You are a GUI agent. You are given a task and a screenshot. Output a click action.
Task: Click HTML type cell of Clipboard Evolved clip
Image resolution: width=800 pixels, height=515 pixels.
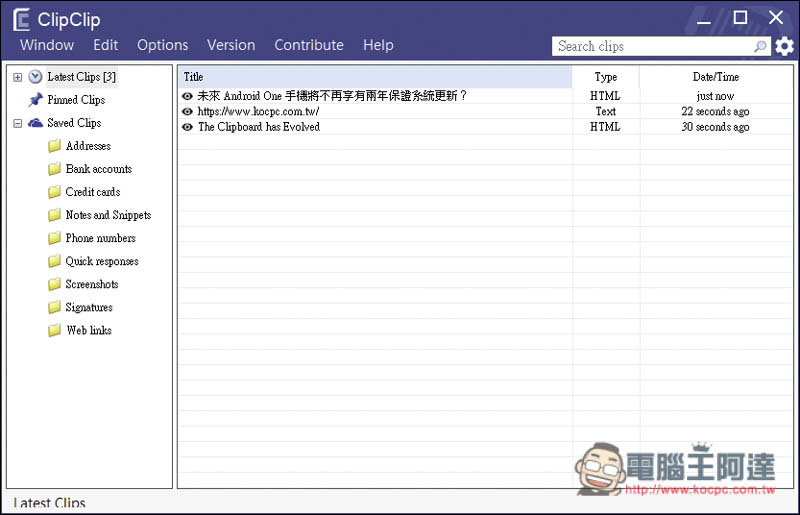tap(606, 127)
